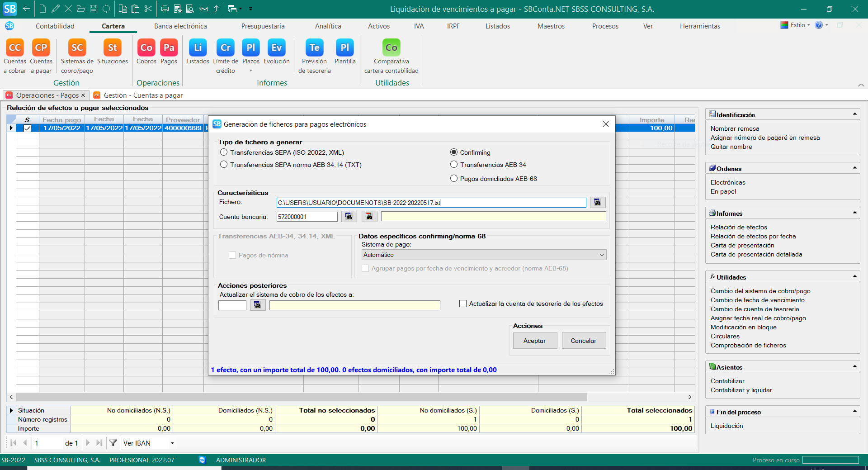868x470 pixels.
Task: Click the Contabilizar y liquidar link
Action: 741,390
